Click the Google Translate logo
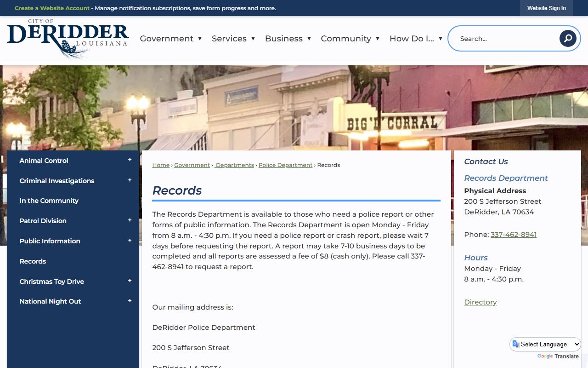 tap(545, 356)
